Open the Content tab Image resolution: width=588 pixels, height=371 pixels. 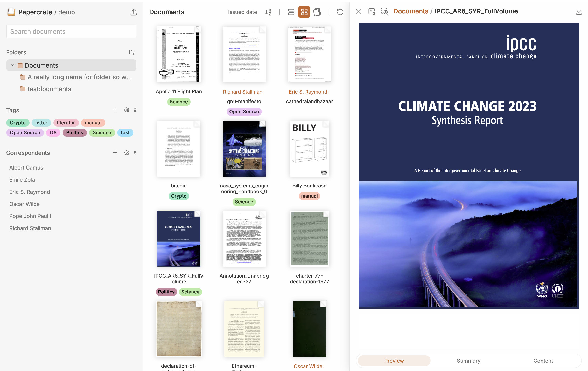pyautogui.click(x=543, y=361)
